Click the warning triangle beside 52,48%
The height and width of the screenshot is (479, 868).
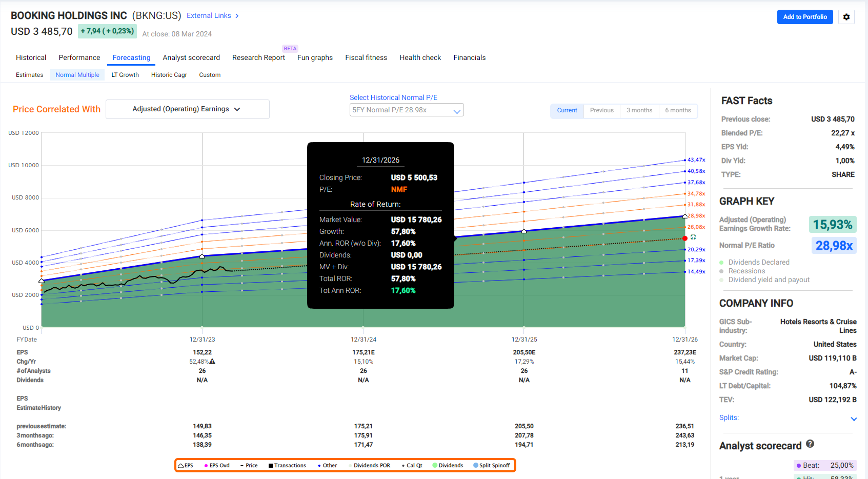212,362
